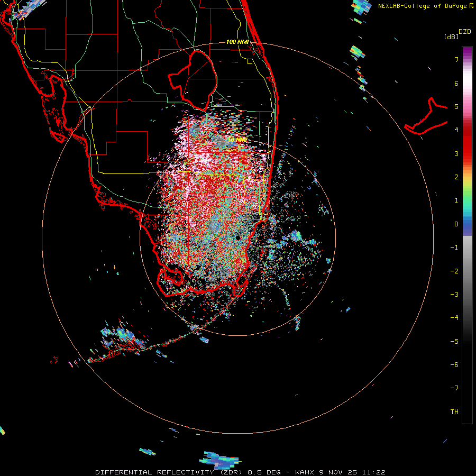
Task: Click the 7 label on the color scale
Action: click(x=456, y=59)
